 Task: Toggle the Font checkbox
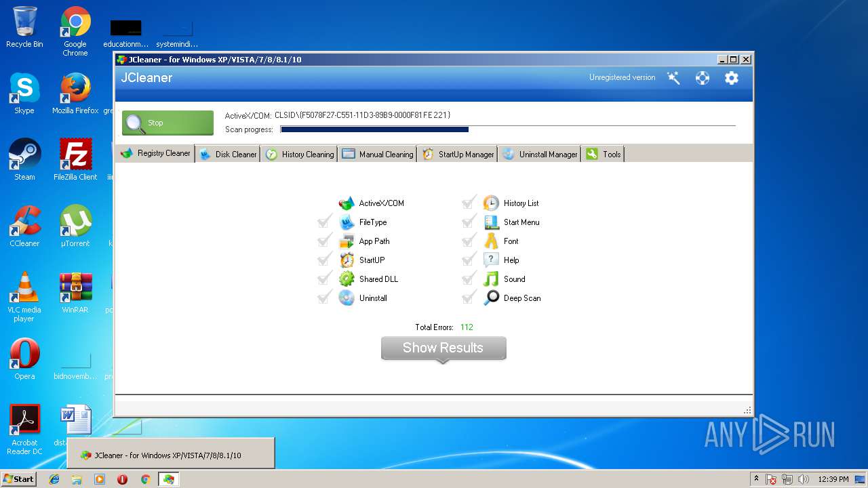click(469, 241)
